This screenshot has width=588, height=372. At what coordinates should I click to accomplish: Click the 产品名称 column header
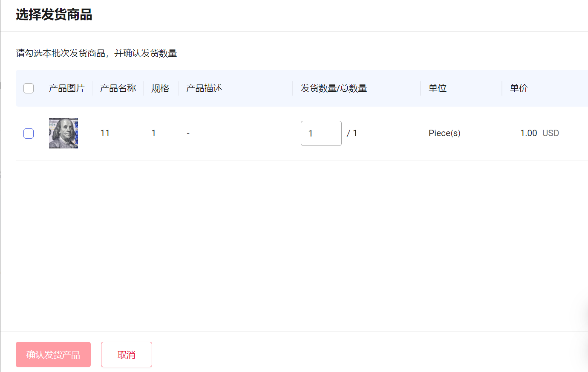click(x=118, y=88)
